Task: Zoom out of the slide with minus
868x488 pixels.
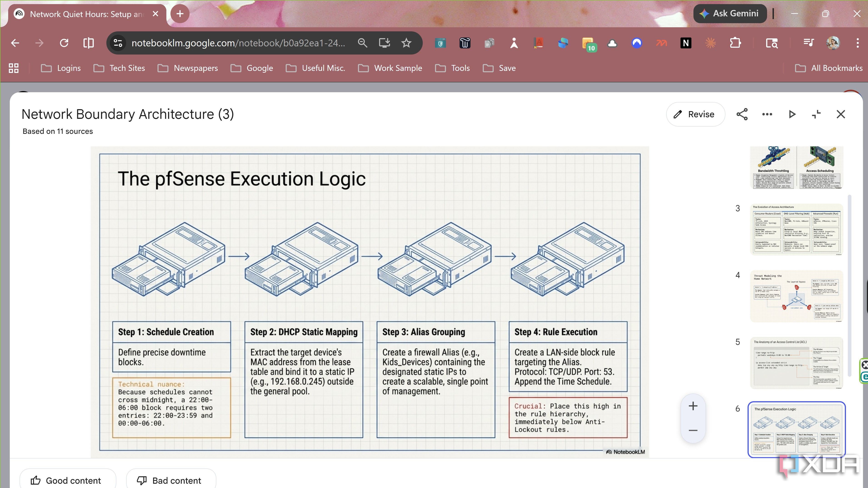Action: click(x=693, y=431)
